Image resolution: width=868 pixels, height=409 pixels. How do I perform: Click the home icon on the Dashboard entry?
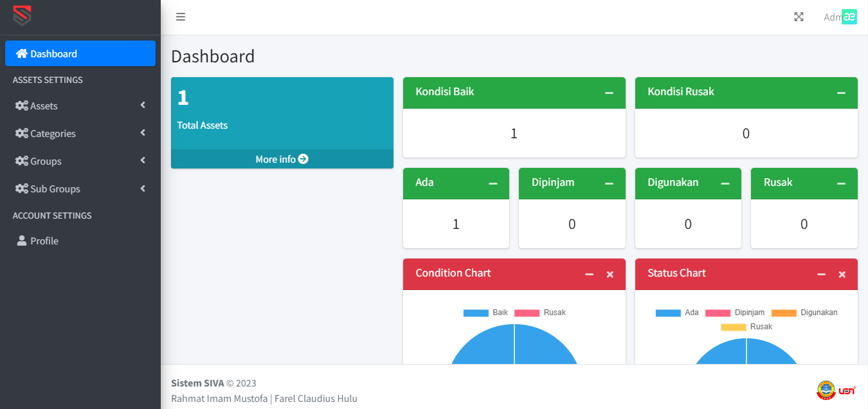(x=23, y=53)
